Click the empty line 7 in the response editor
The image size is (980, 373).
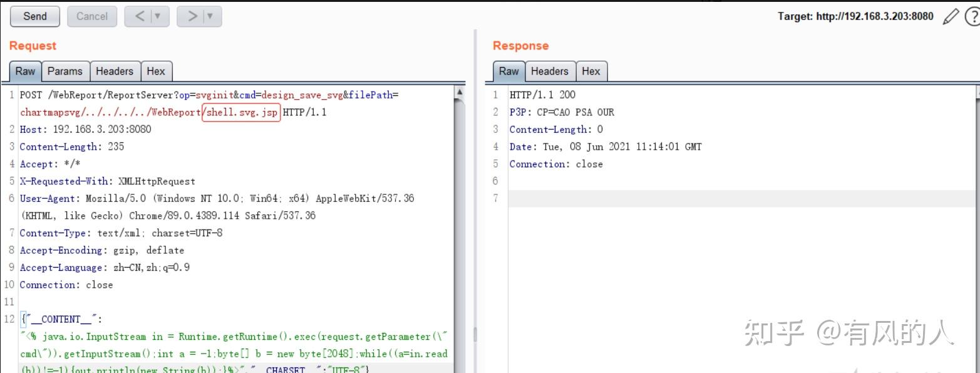(743, 199)
